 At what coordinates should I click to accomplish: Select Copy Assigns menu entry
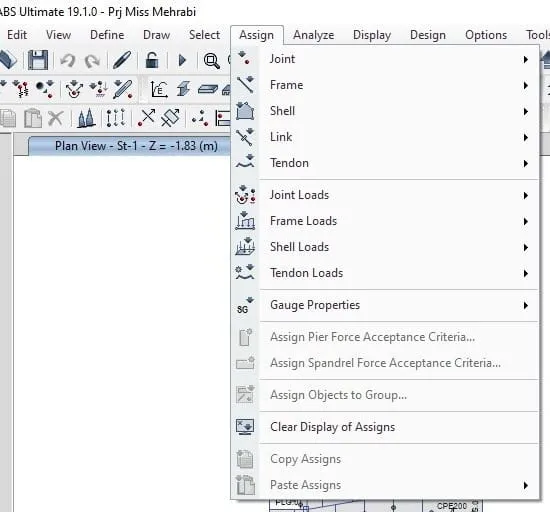(x=385, y=459)
